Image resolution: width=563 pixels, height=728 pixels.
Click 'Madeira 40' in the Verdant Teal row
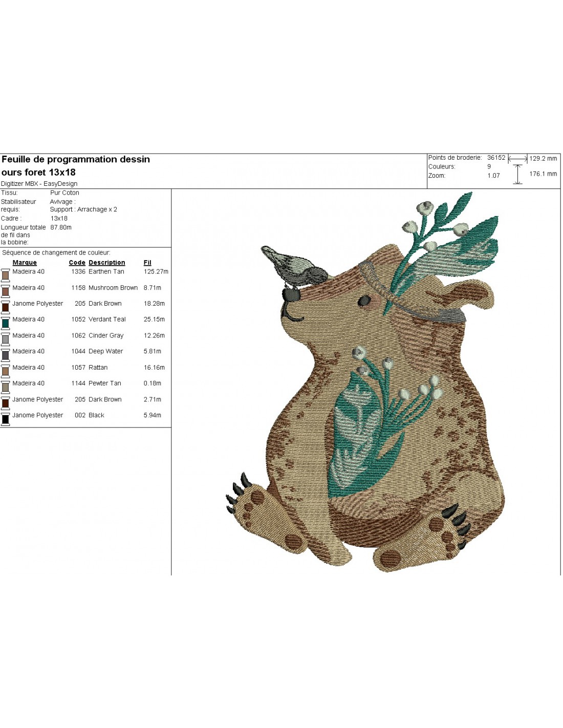[x=29, y=319]
